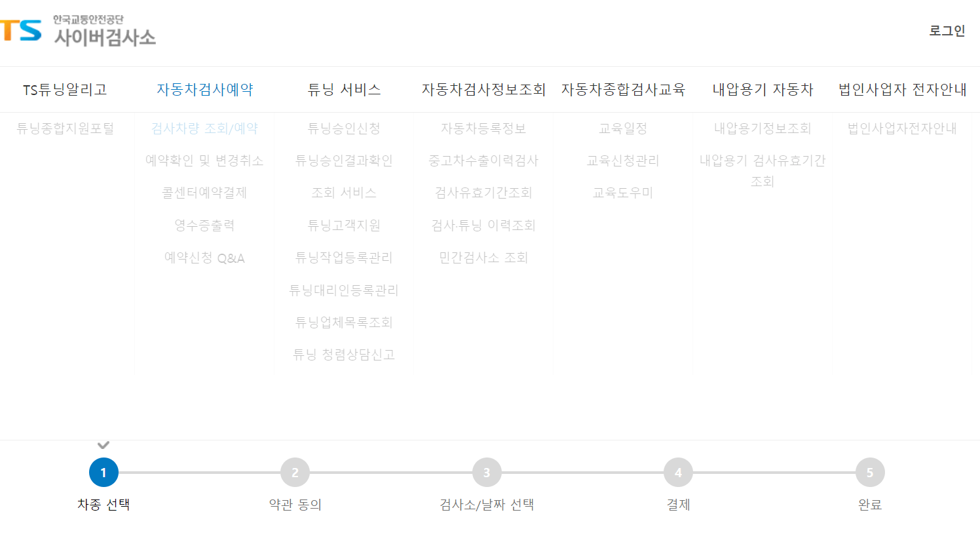Select 교육일정

(x=623, y=128)
